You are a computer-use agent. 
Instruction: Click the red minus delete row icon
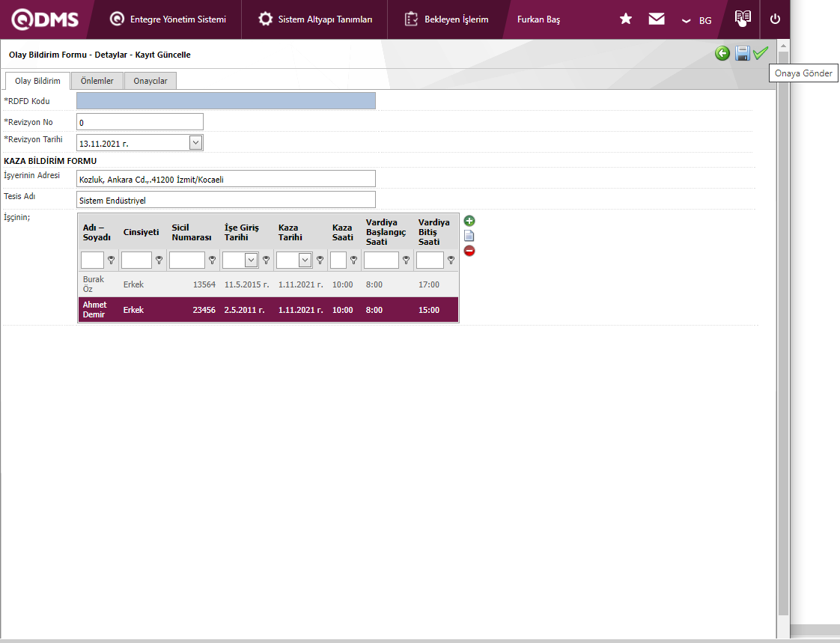[x=469, y=251]
